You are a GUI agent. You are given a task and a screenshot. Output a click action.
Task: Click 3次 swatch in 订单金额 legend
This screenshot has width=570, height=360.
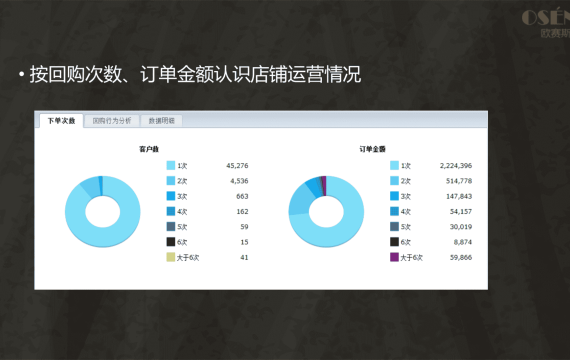tap(394, 196)
